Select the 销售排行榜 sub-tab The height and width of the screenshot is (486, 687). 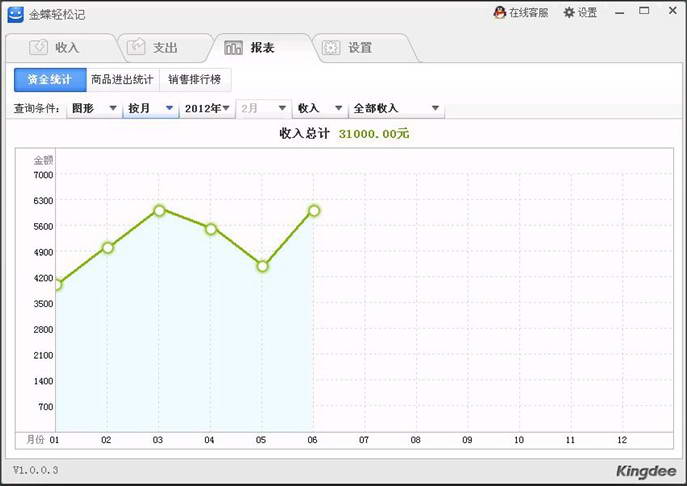[195, 80]
